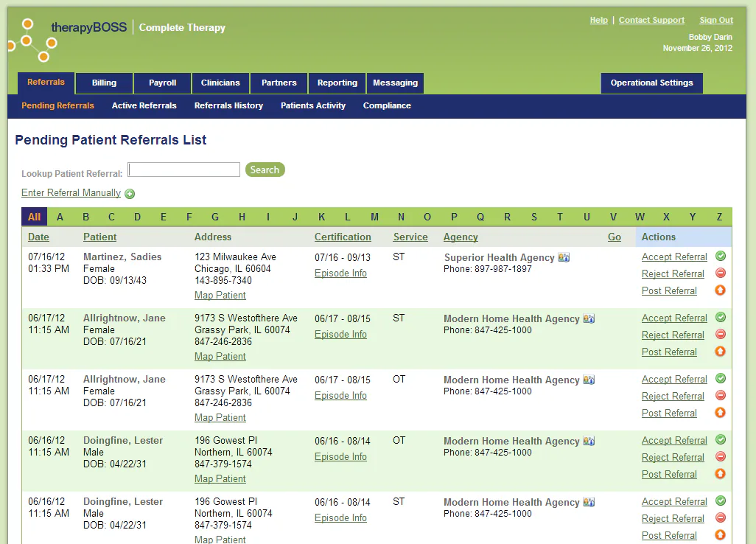Open Episode Info for 07/16 - 09/13 certification
This screenshot has height=544, width=756.
click(340, 273)
